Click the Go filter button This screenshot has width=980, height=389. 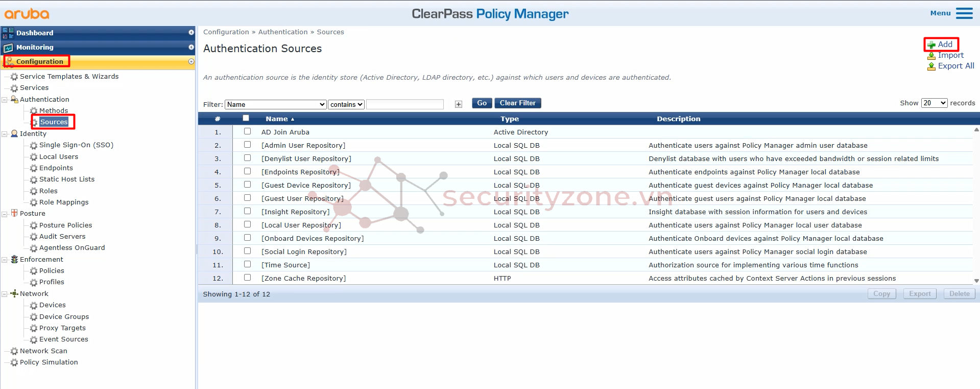(482, 103)
